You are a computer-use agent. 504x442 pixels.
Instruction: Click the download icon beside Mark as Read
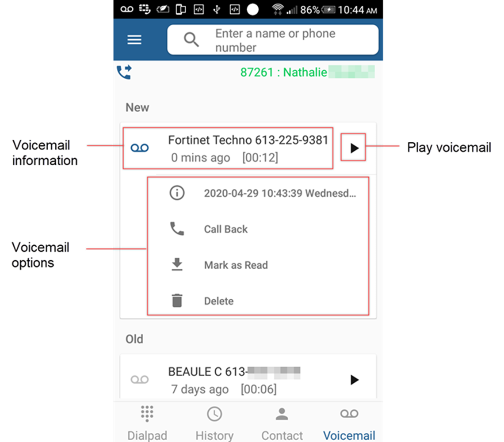[x=177, y=264]
